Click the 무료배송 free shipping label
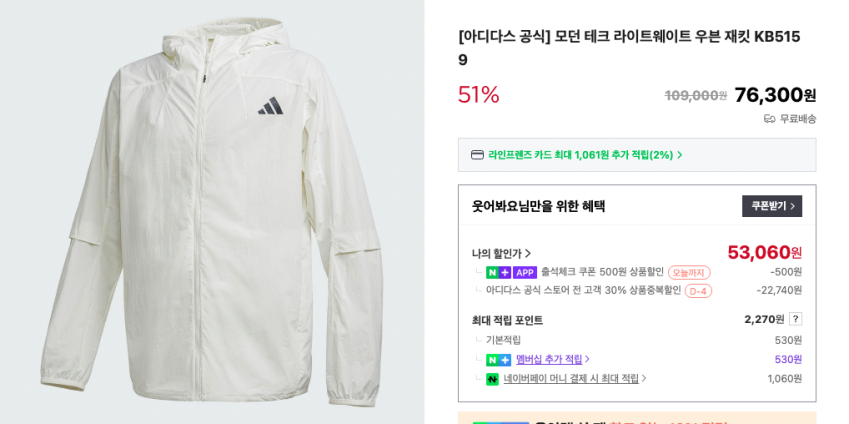The width and height of the screenshot is (849, 424). coord(798,119)
